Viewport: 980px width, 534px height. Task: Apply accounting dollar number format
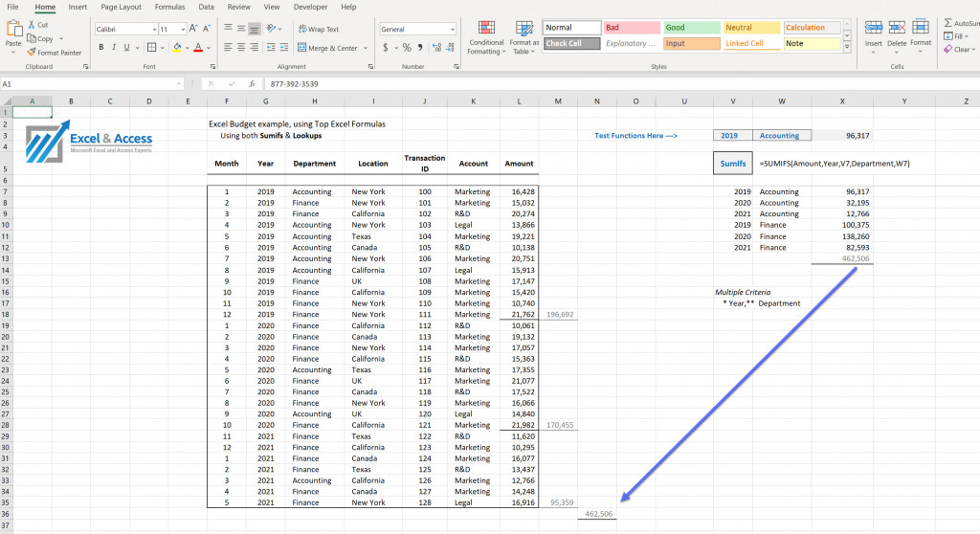386,48
